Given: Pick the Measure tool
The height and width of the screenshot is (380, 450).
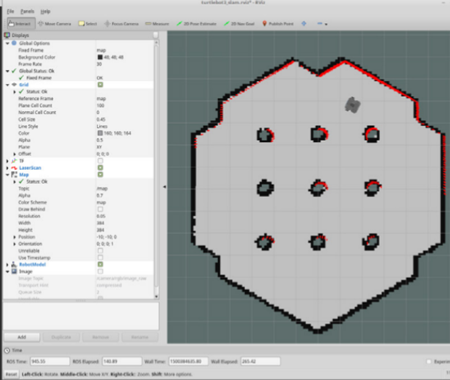Looking at the screenshot, I should coord(157,24).
